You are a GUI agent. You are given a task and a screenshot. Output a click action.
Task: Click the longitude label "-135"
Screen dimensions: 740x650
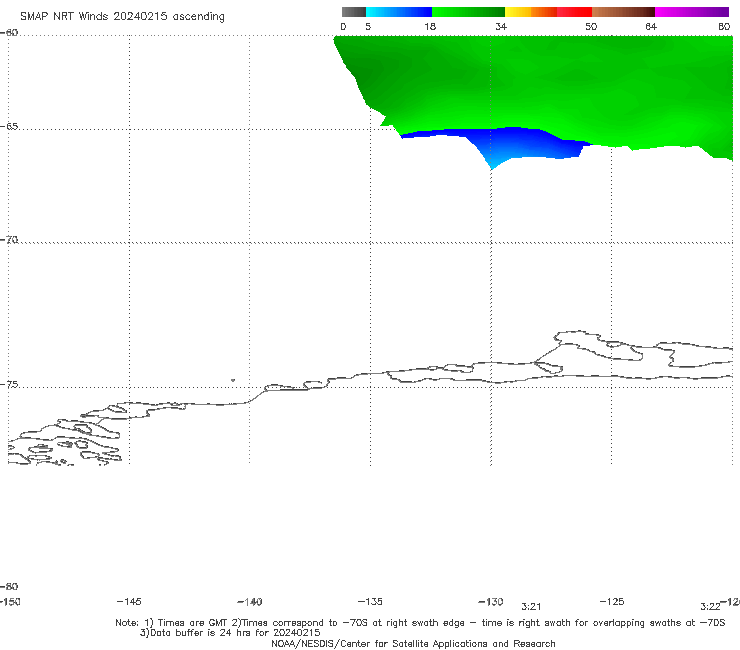[x=370, y=602]
